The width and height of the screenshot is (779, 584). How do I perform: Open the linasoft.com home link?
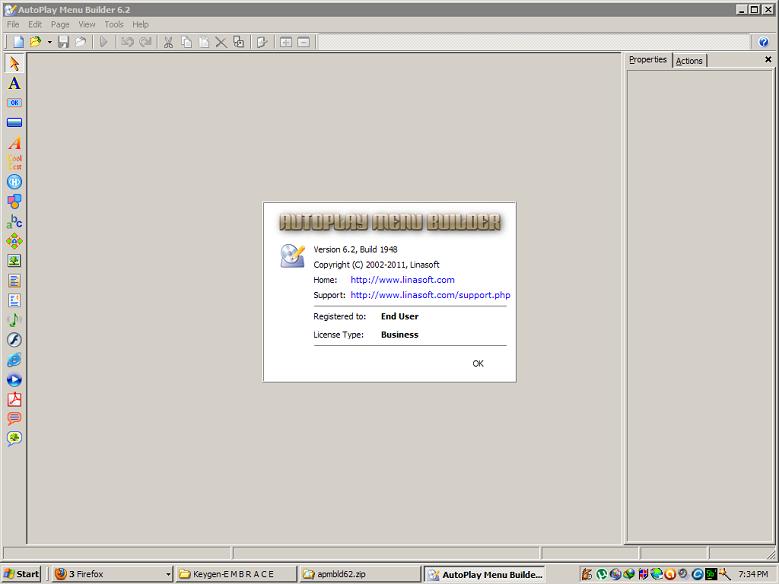[402, 279]
